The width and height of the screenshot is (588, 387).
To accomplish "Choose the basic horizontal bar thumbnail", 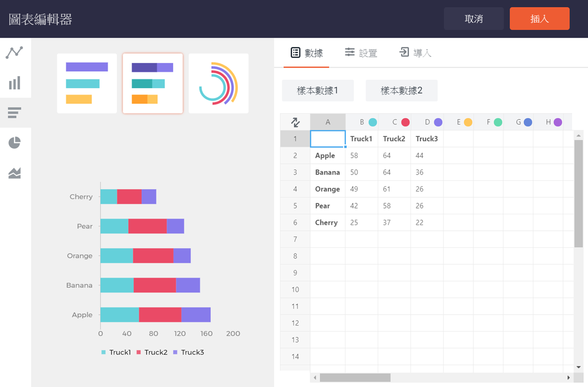I will [87, 83].
